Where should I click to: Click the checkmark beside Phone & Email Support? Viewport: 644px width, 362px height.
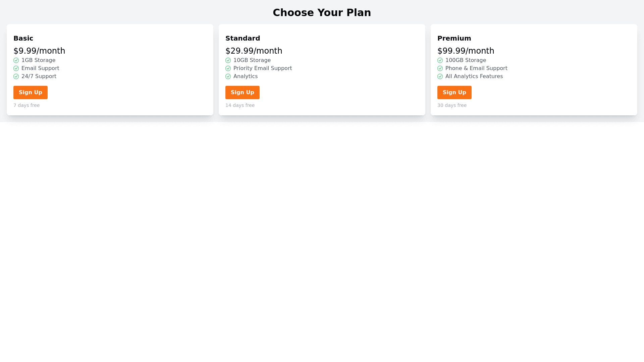(x=440, y=68)
